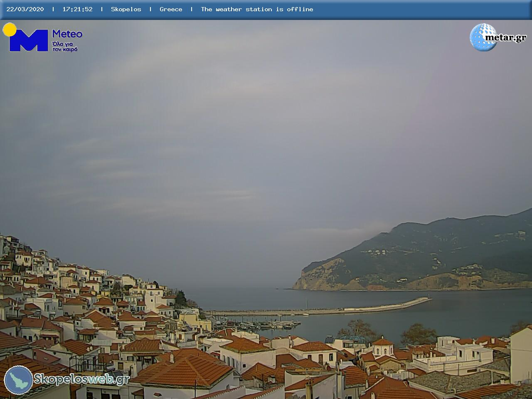This screenshot has width=532, height=399.
Task: Click the metar.gr text label
Action: (x=505, y=37)
